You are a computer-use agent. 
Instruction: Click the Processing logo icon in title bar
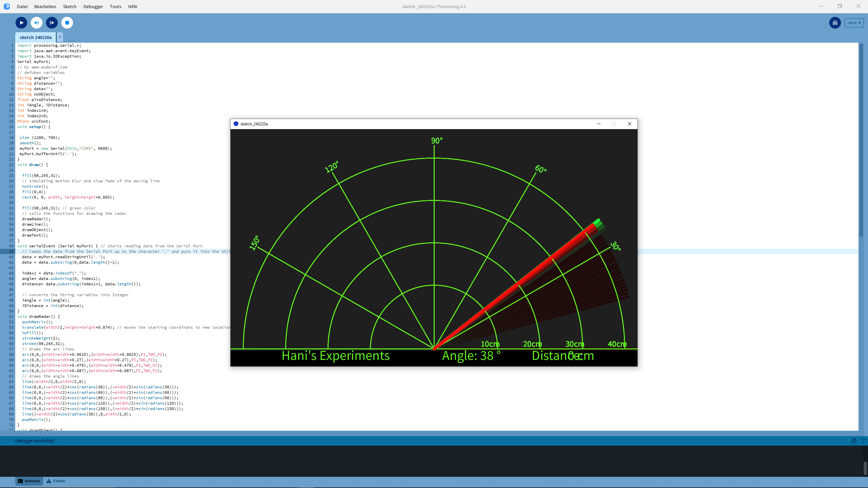click(7, 6)
